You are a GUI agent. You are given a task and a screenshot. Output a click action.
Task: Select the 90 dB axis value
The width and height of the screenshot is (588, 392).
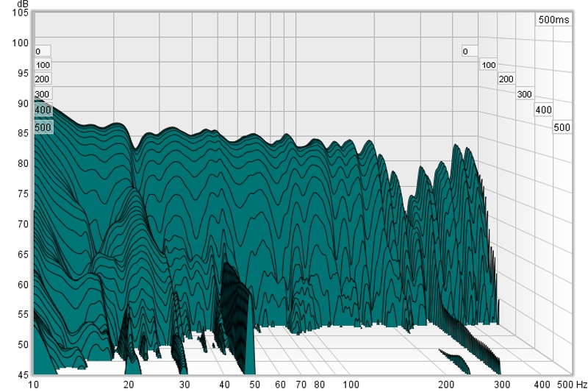coord(23,104)
